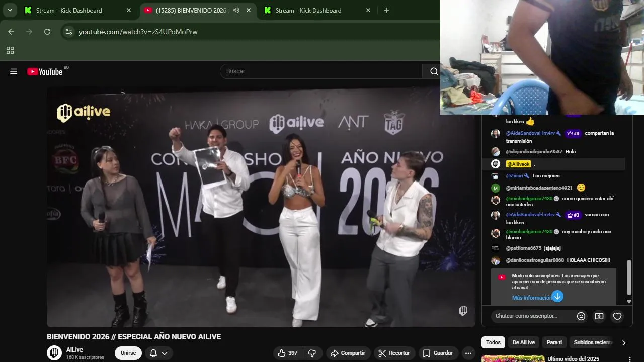The width and height of the screenshot is (644, 362).
Task: Select the Subidos recientemente chip
Action: (x=593, y=342)
